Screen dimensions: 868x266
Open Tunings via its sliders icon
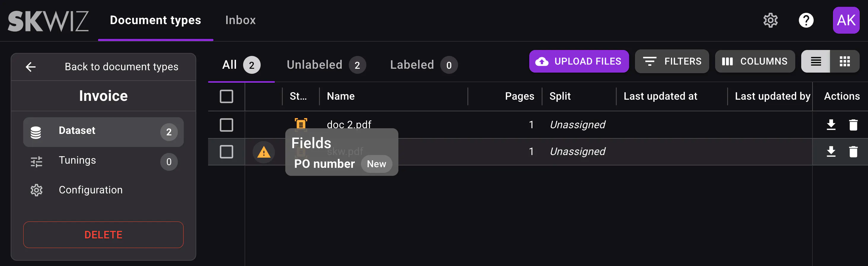[37, 162]
